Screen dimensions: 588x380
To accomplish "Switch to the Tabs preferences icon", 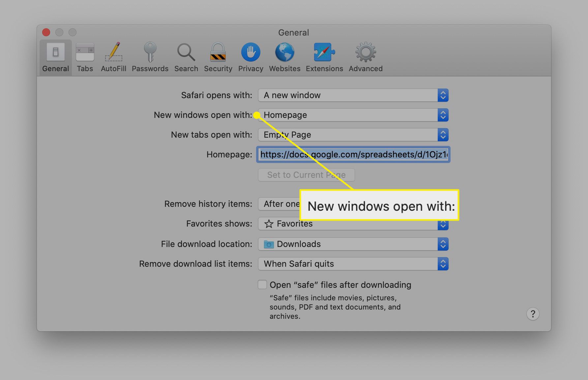I will [85, 52].
